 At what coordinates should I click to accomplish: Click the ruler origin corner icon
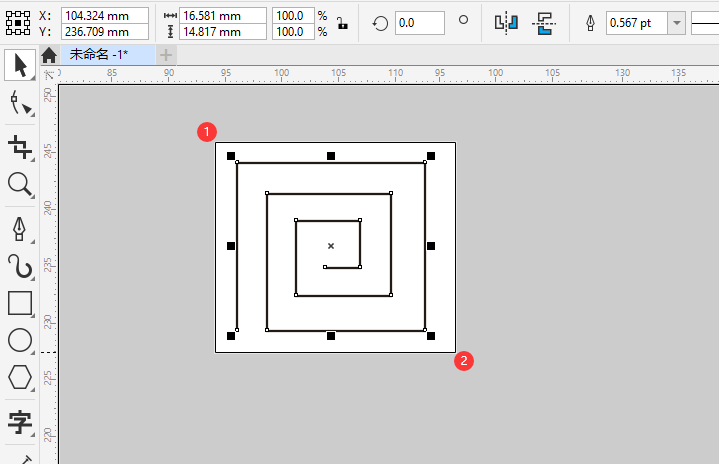coord(49,75)
